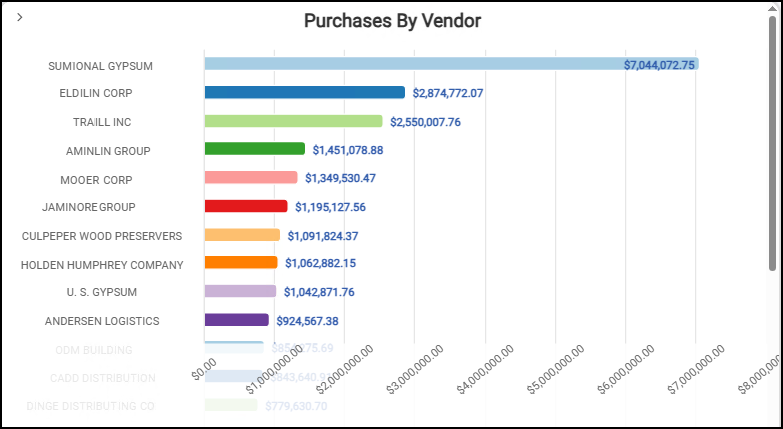
Task: Click the MOOER CORP pink bar
Action: tap(251, 177)
